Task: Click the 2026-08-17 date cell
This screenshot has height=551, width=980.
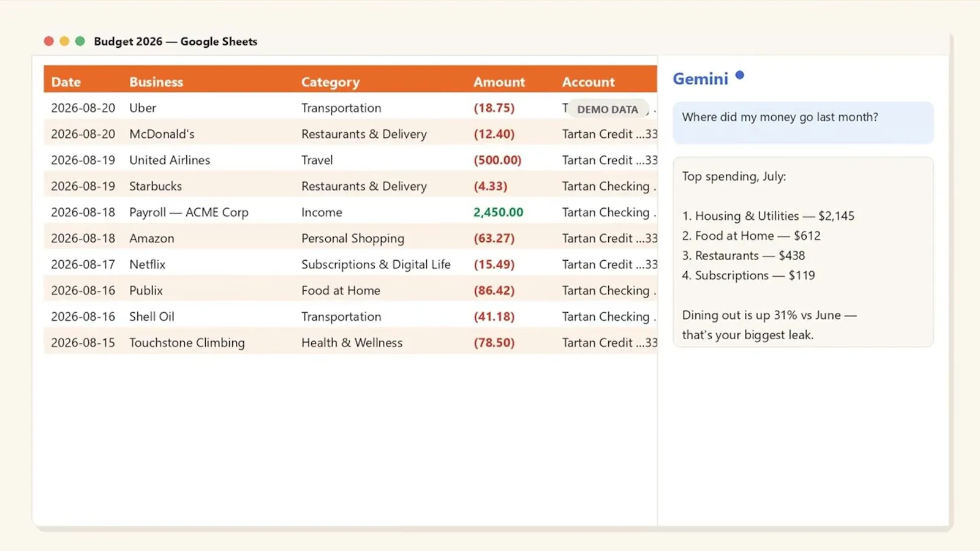Action: 83,264
